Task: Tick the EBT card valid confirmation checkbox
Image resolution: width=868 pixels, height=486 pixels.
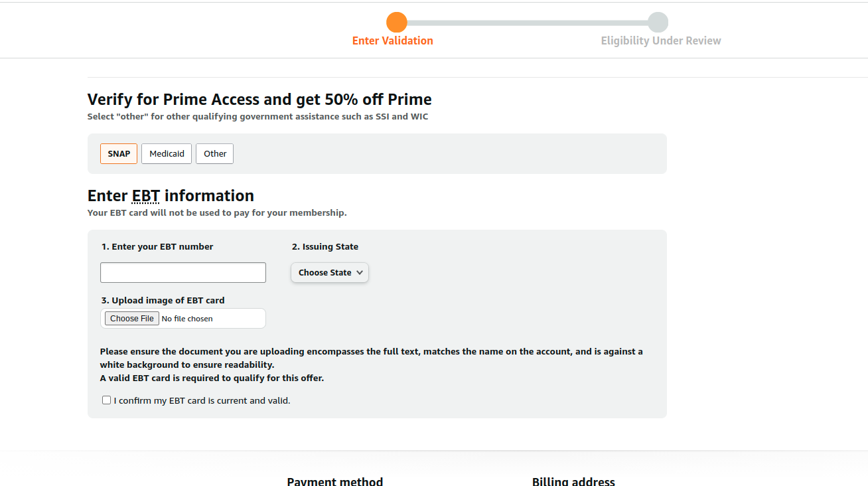Action: pos(106,400)
